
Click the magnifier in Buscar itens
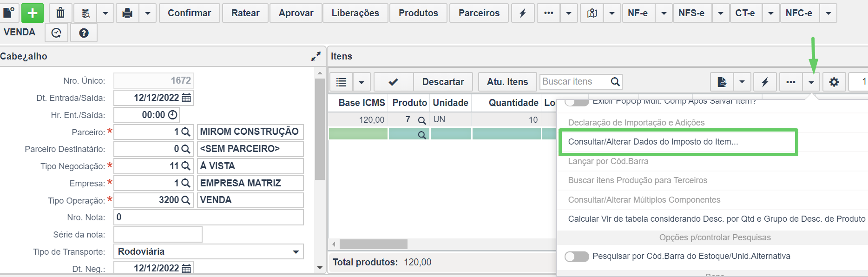click(615, 82)
